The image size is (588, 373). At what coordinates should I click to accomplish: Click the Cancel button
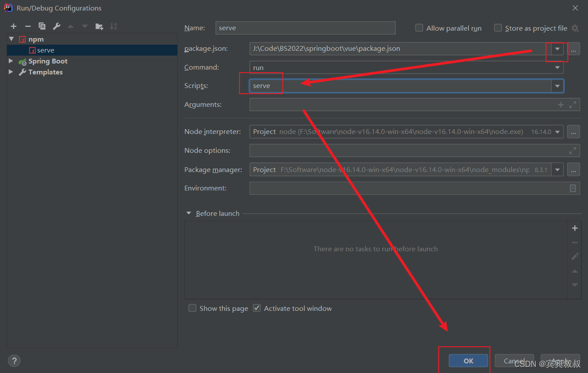point(514,361)
